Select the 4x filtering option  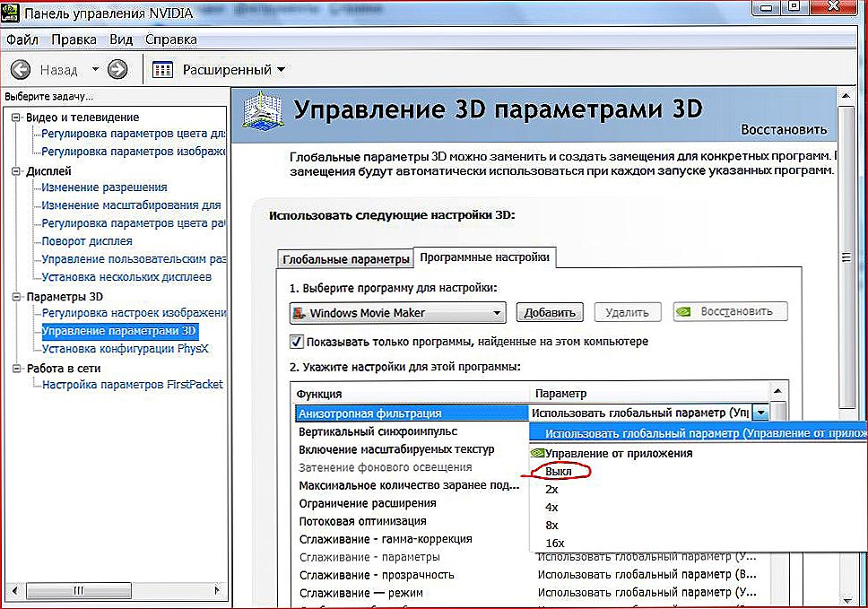pyautogui.click(x=551, y=507)
